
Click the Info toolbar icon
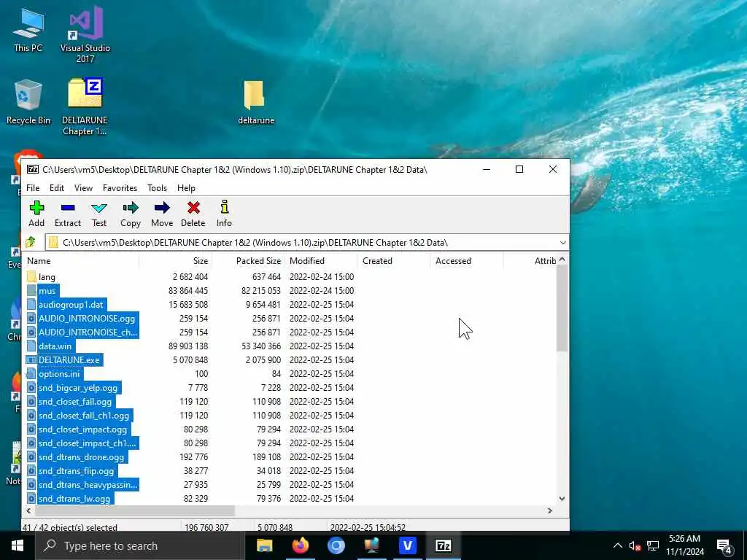click(x=225, y=207)
